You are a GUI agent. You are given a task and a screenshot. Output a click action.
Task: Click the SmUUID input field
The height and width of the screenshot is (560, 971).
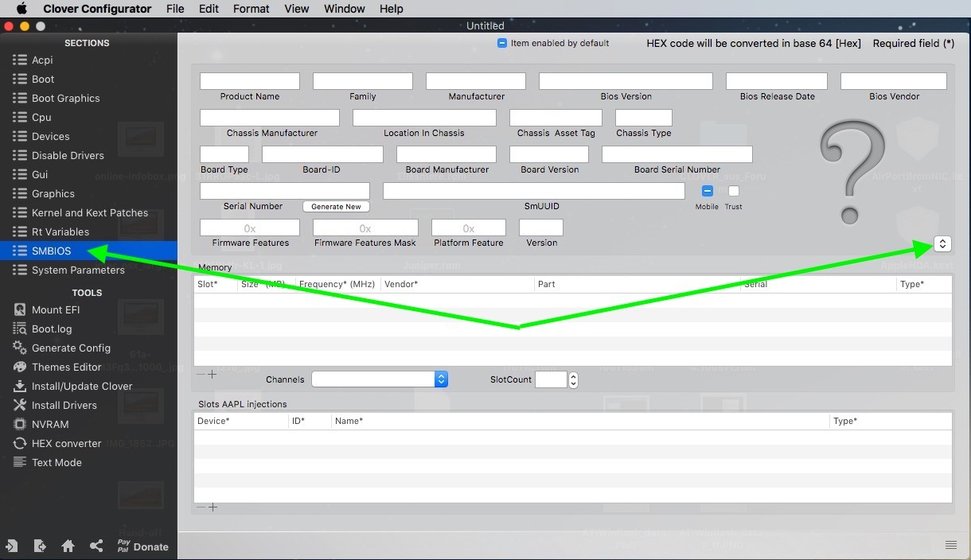point(533,191)
